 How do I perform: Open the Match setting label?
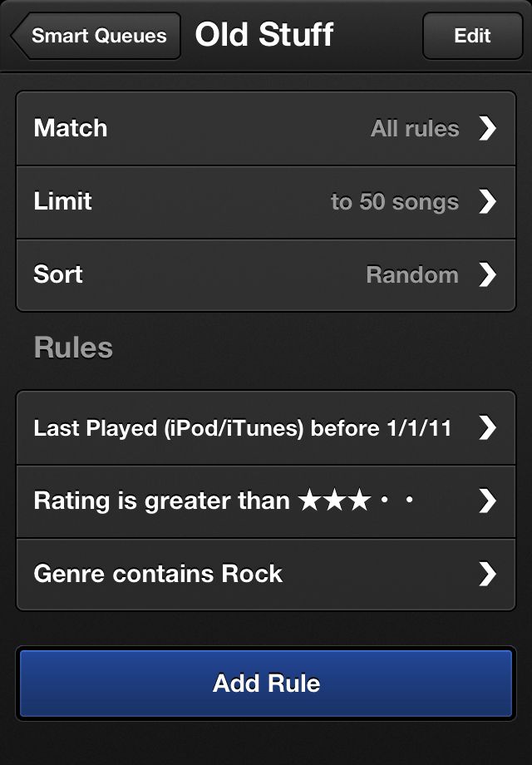click(x=71, y=128)
